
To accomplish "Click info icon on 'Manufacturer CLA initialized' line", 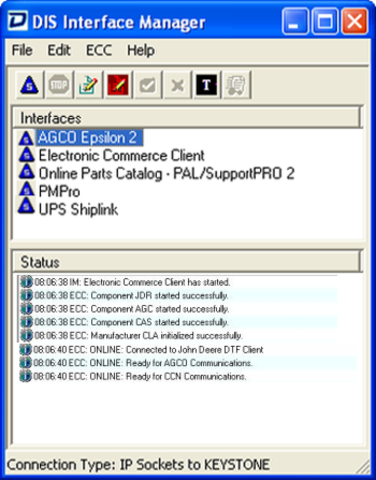I will pos(26,335).
